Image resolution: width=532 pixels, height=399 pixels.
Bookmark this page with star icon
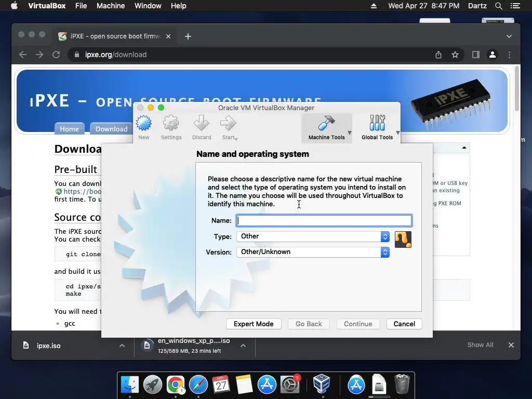click(455, 55)
